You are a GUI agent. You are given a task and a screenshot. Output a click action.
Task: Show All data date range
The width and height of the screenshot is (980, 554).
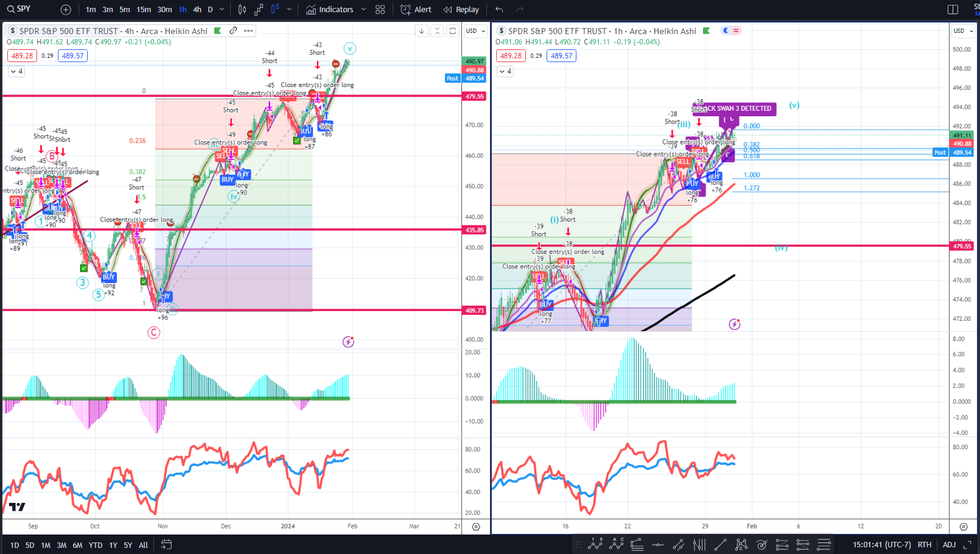click(143, 545)
